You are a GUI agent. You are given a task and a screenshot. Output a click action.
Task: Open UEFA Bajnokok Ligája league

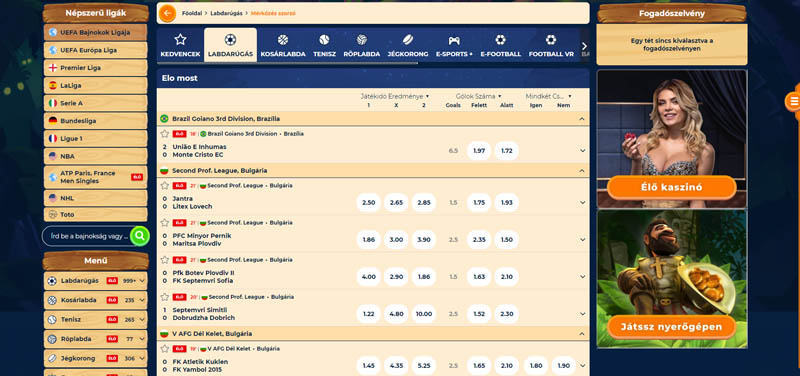point(95,32)
